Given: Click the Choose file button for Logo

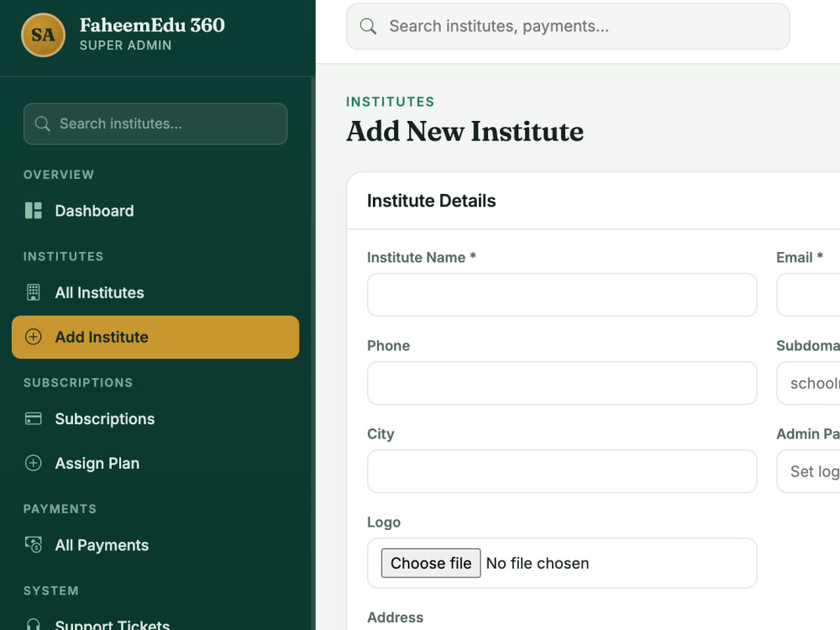Looking at the screenshot, I should pyautogui.click(x=431, y=563).
